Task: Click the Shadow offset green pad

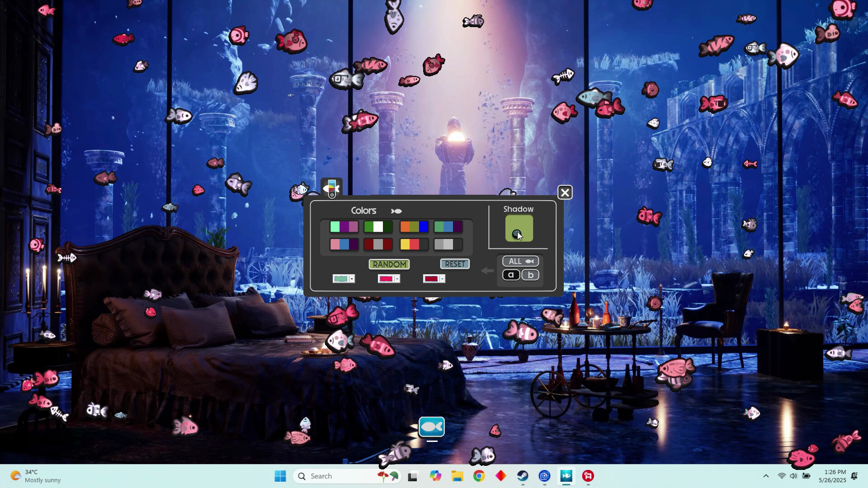Action: [519, 228]
